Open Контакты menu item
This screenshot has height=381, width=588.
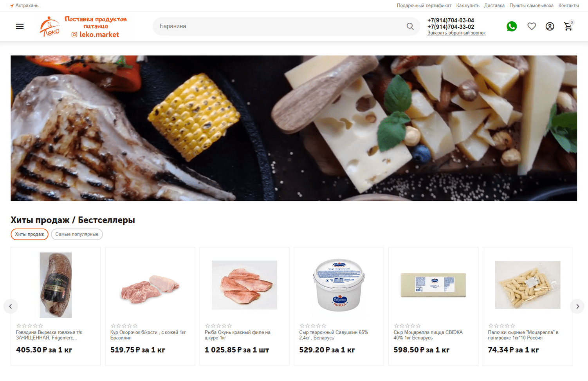[568, 5]
